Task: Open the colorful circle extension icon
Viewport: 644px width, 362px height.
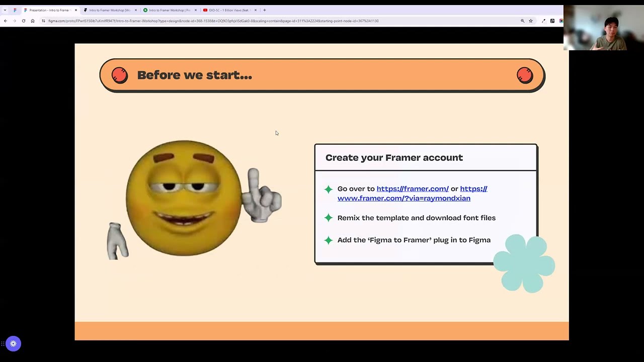Action: click(561, 21)
